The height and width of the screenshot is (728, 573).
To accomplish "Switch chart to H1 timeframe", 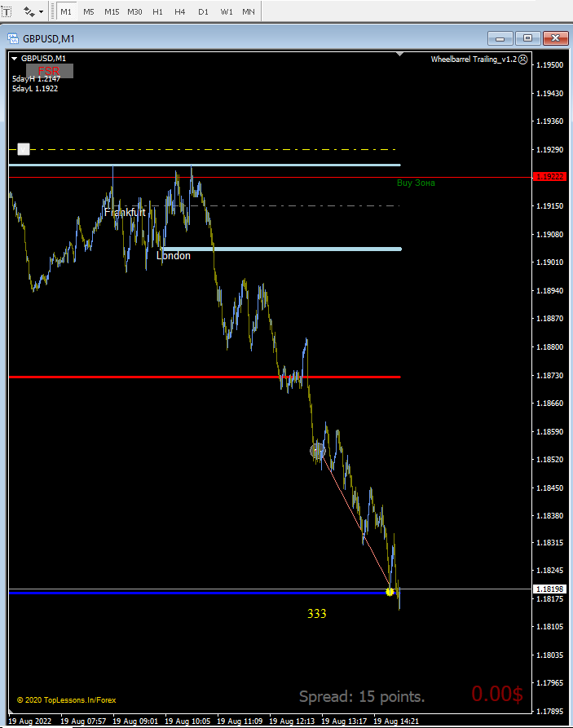I will point(157,11).
